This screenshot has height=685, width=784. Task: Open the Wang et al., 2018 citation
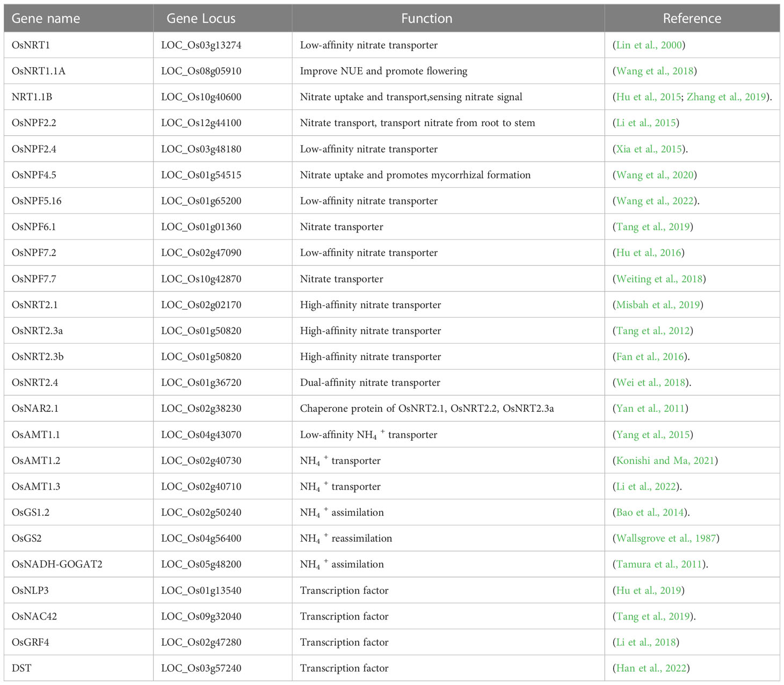[655, 71]
